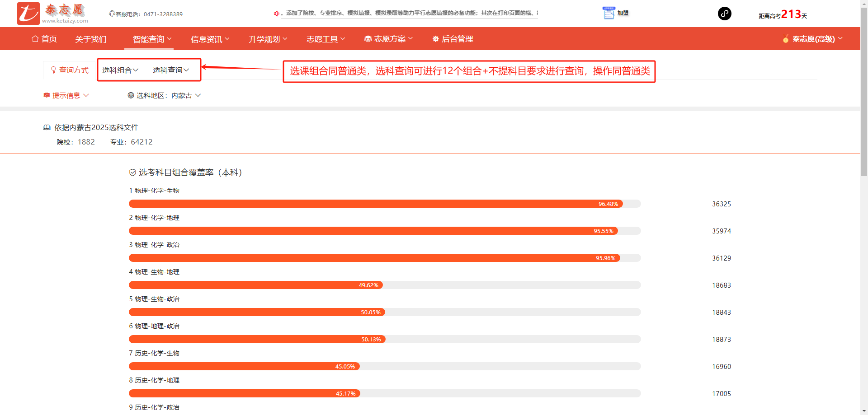The image size is (868, 415).
Task: Click the 查询方式 lightbulb icon
Action: pos(53,70)
